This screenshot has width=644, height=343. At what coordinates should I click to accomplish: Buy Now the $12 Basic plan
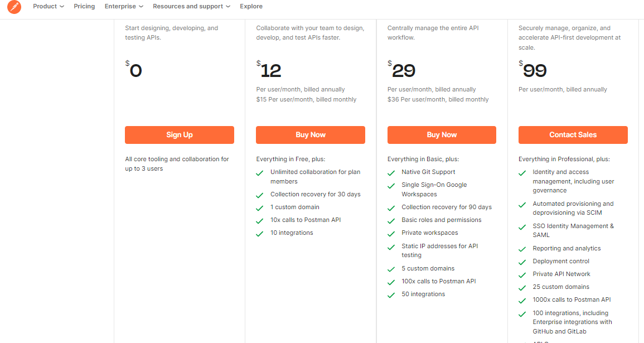click(311, 135)
